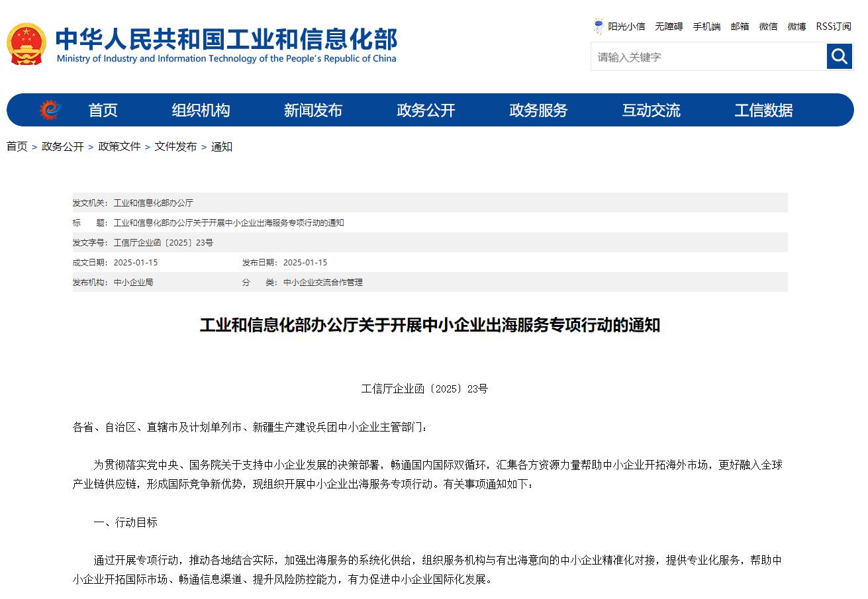This screenshot has width=868, height=599.
Task: Navigate to 互动交流
Action: point(651,111)
